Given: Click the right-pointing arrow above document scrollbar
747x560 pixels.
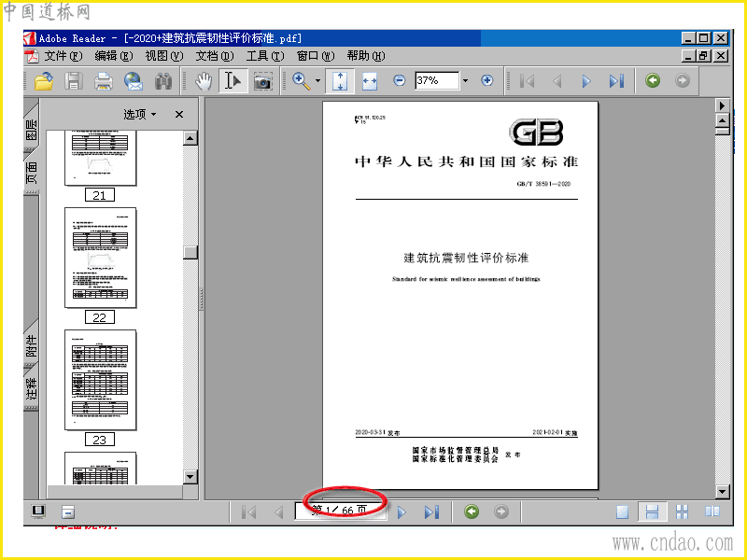Looking at the screenshot, I should coord(722,105).
